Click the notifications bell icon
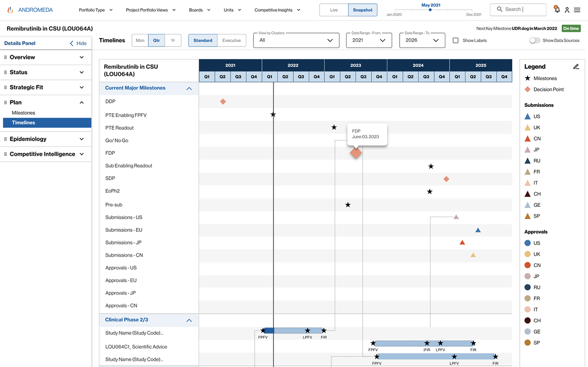588x367 pixels. (557, 9)
